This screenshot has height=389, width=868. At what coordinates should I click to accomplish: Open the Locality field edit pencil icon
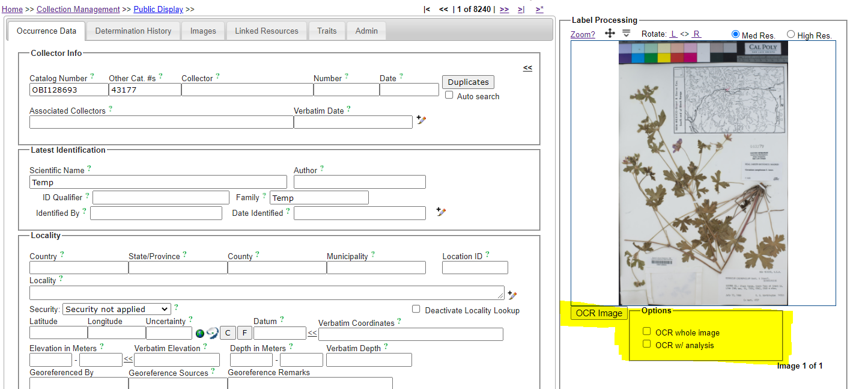click(512, 295)
